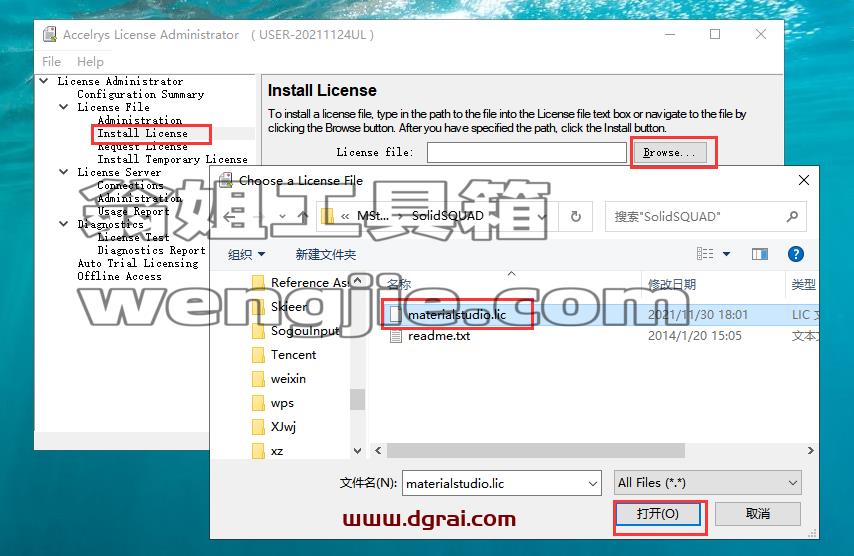854x556 pixels.
Task: Click the Browse button
Action: tap(669, 152)
